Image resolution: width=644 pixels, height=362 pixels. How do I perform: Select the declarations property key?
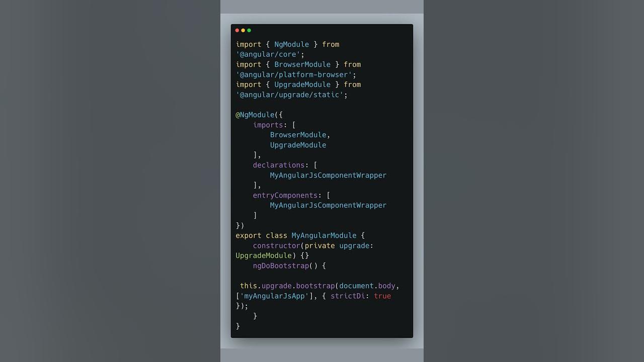(279, 165)
